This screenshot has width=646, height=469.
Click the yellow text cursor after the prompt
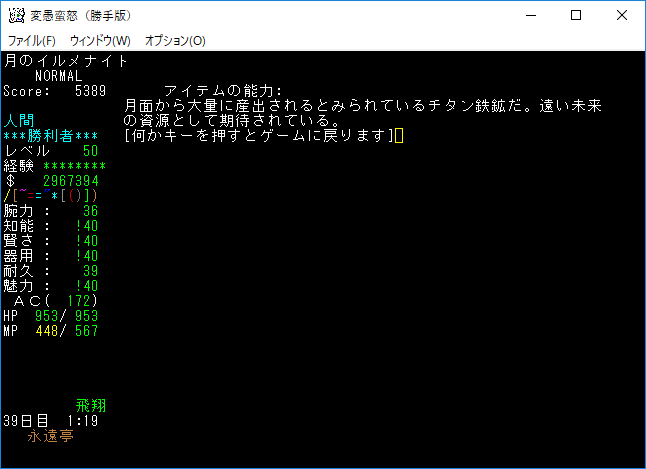tap(399, 136)
